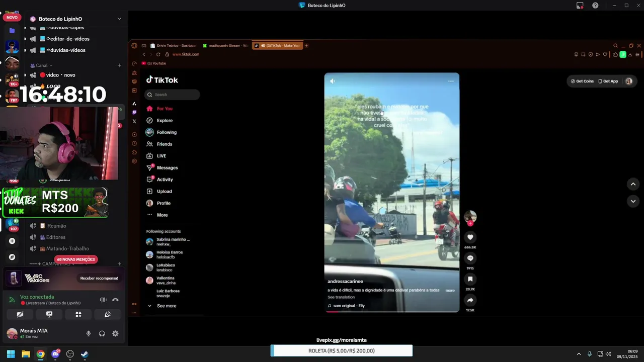Viewport: 644px width, 362px height.
Task: Open TikTok LIVE section
Action: coord(156,156)
